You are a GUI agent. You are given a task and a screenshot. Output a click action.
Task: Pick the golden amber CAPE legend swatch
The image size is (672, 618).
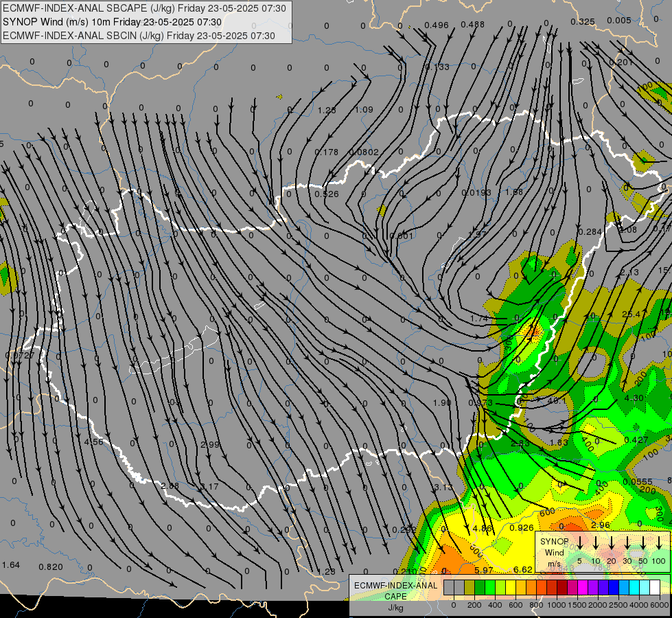pos(521,587)
